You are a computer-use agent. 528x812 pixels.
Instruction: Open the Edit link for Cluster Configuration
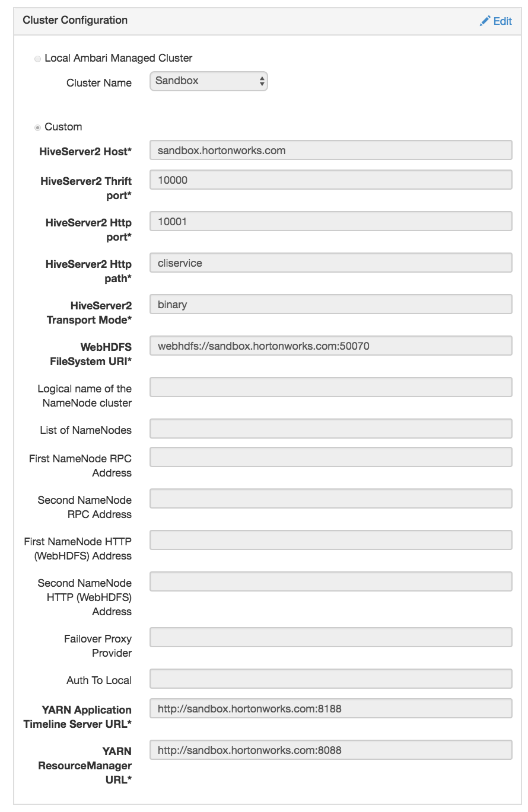click(498, 21)
